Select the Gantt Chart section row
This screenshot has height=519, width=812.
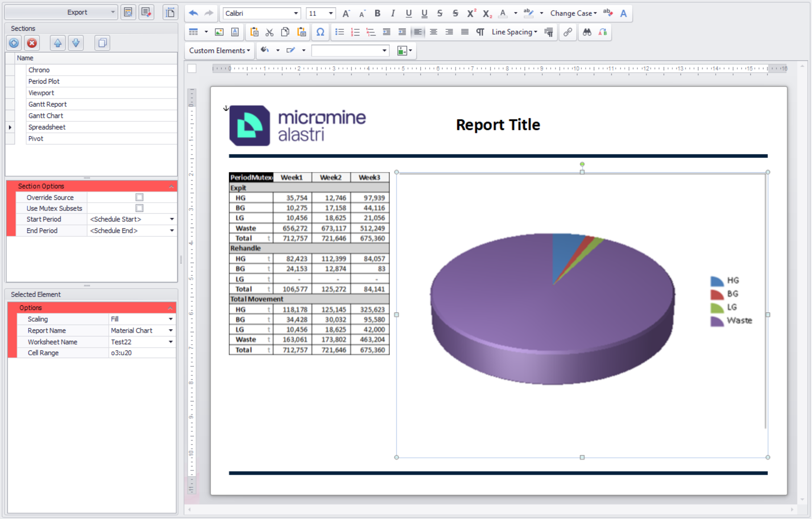pos(46,116)
